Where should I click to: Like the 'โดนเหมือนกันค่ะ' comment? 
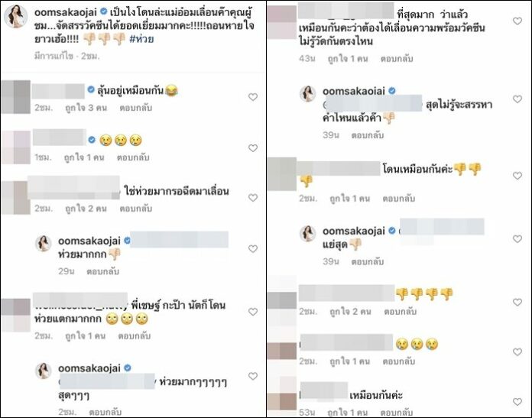(x=517, y=176)
